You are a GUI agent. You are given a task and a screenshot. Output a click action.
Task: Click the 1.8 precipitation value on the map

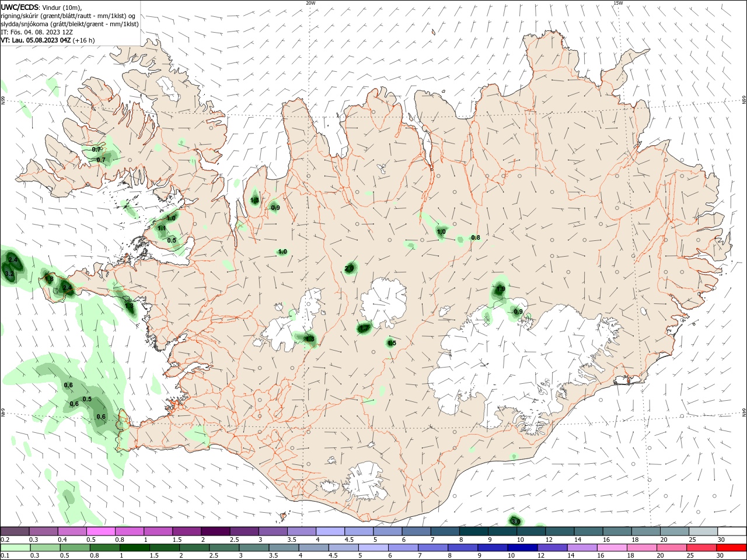click(x=49, y=279)
